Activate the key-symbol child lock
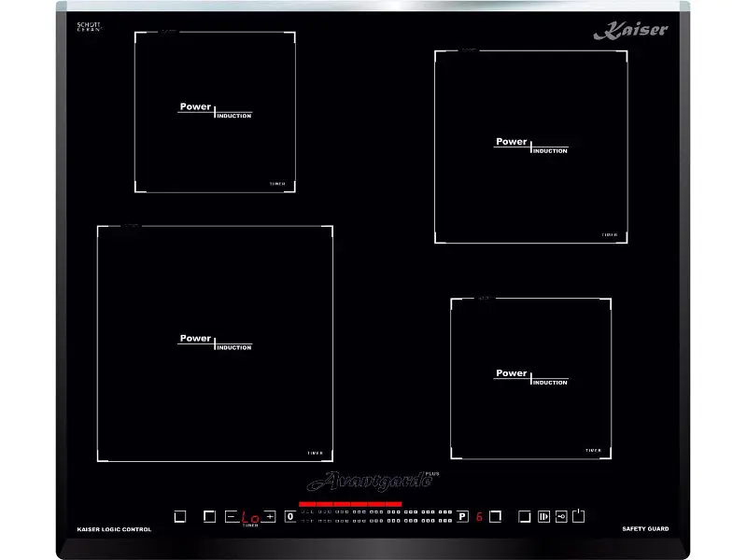 pos(561,516)
